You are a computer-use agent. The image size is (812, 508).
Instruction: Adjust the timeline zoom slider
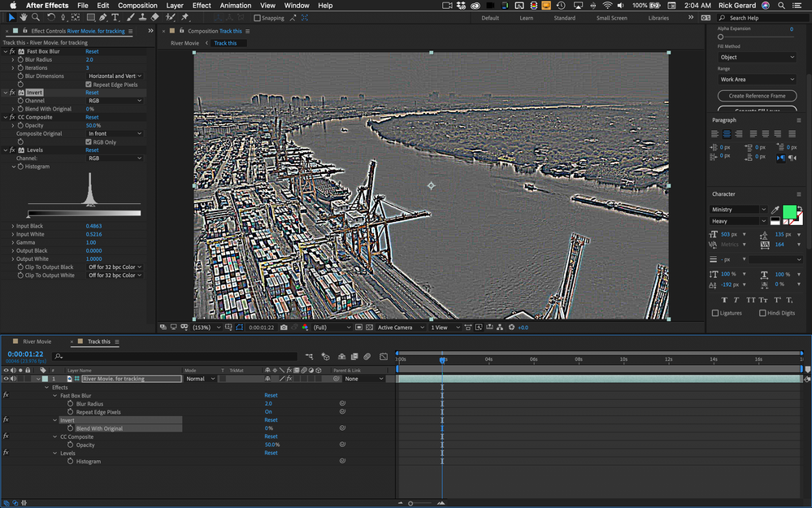click(410, 503)
